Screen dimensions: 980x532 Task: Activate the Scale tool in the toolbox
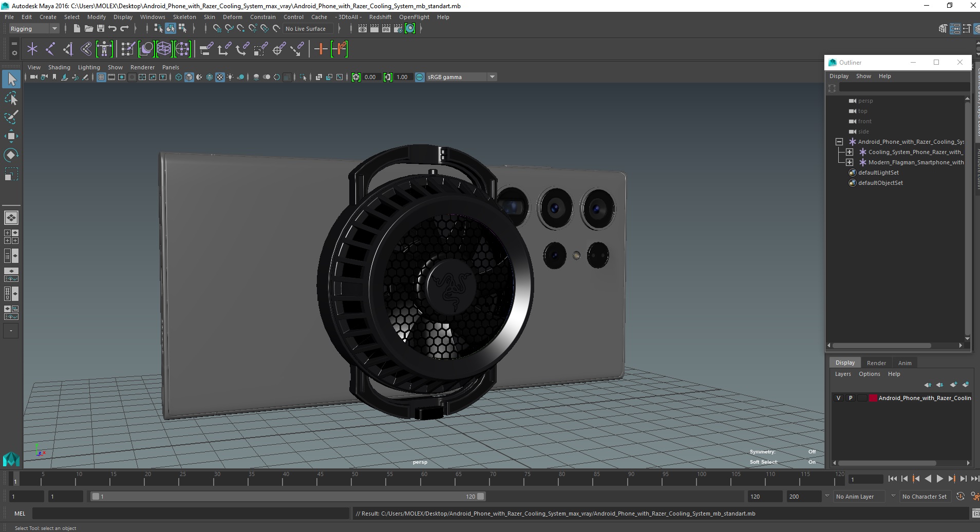pyautogui.click(x=11, y=174)
